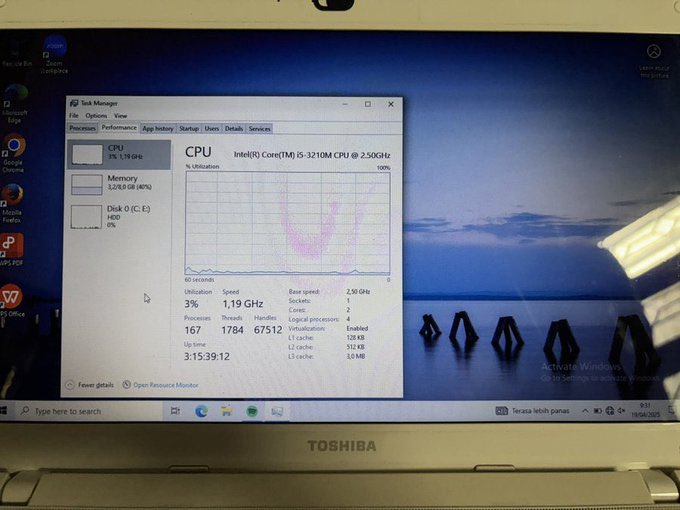The width and height of the screenshot is (680, 510).
Task: Click the volume tray icon
Action: coord(621,410)
